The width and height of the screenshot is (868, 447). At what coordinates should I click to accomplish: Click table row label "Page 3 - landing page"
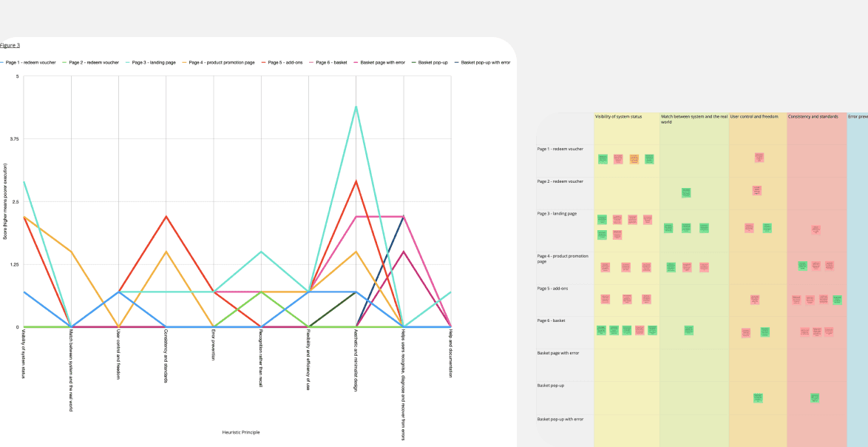point(557,213)
